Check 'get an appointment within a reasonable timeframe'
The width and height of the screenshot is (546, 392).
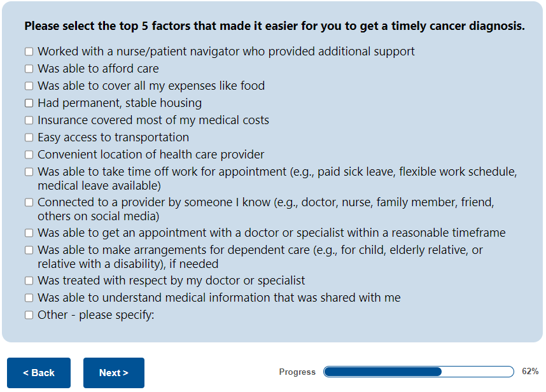coord(29,233)
